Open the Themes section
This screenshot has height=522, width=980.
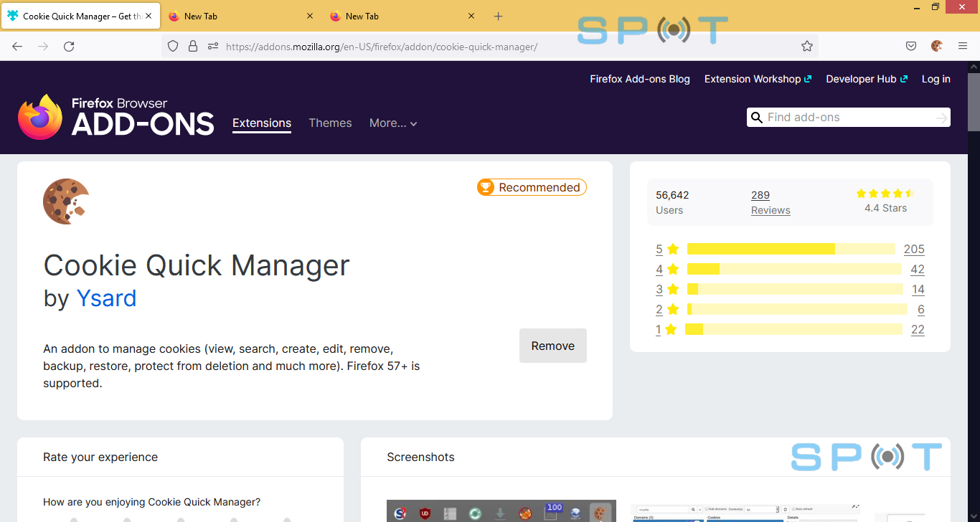[x=330, y=123]
